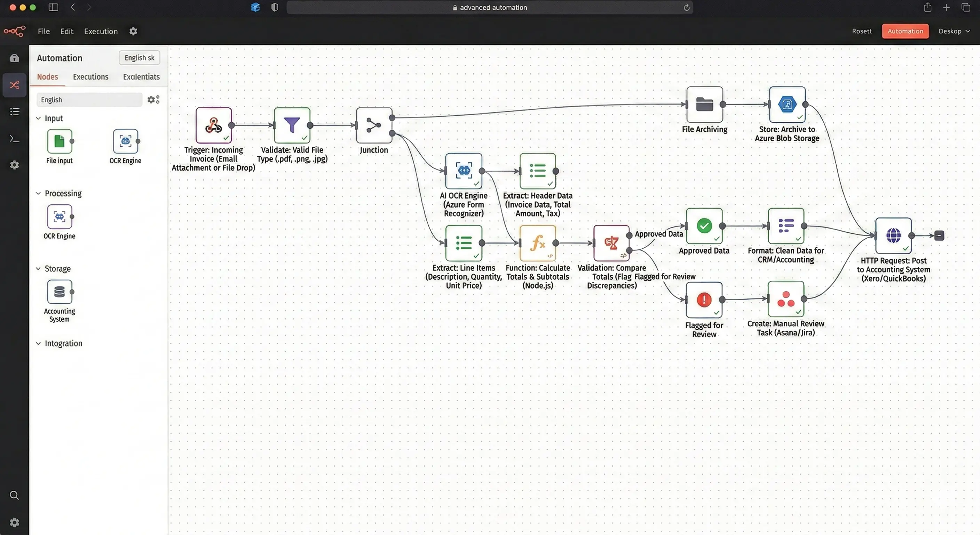The width and height of the screenshot is (980, 535).
Task: Click the Junction split node
Action: 373,125
